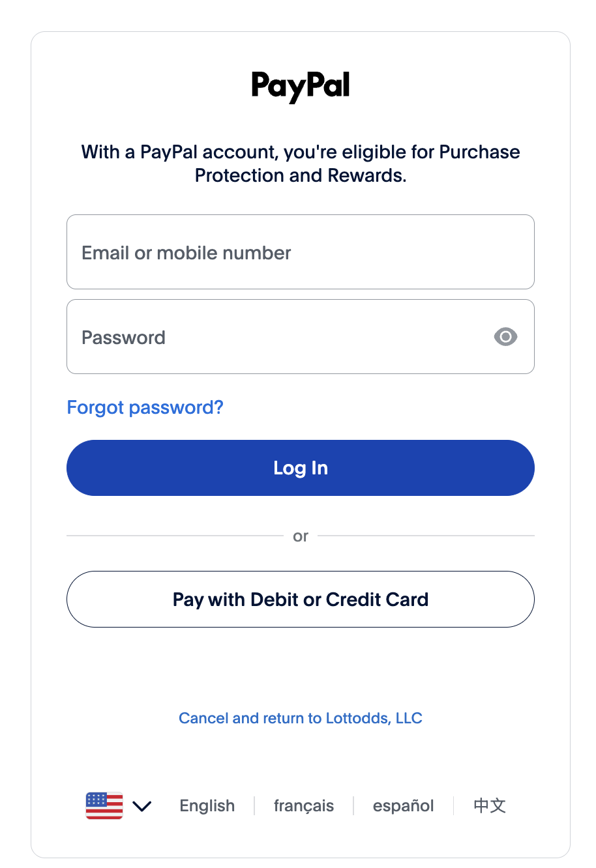Submit the form with the blue Log In button
This screenshot has height=868, width=596.
pos(301,468)
